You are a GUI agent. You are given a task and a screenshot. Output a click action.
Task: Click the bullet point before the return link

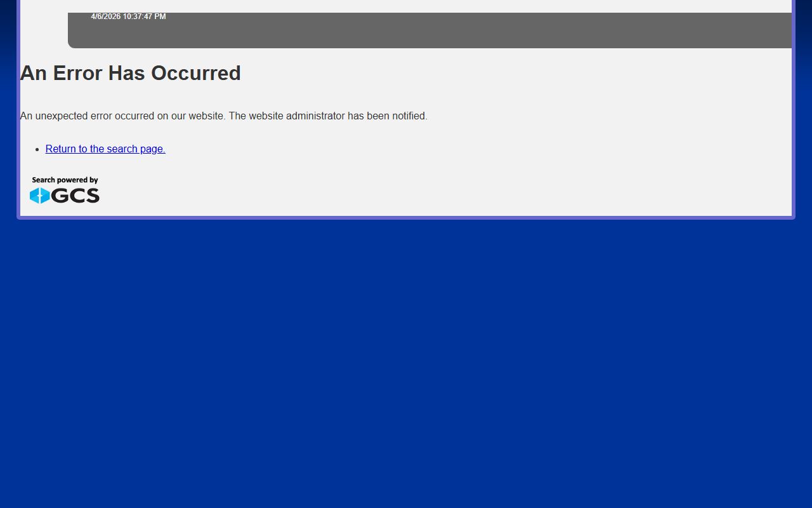pyautogui.click(x=38, y=149)
